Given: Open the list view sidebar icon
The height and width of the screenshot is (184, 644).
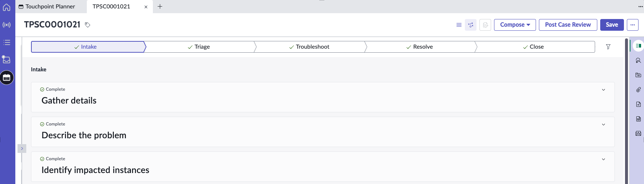Looking at the screenshot, I should tap(7, 42).
